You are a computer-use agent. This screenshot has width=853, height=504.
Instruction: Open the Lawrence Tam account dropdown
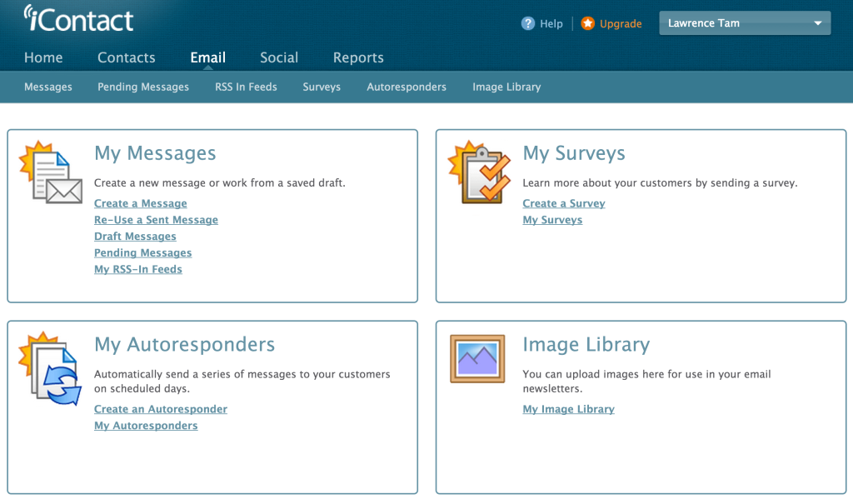(x=745, y=22)
